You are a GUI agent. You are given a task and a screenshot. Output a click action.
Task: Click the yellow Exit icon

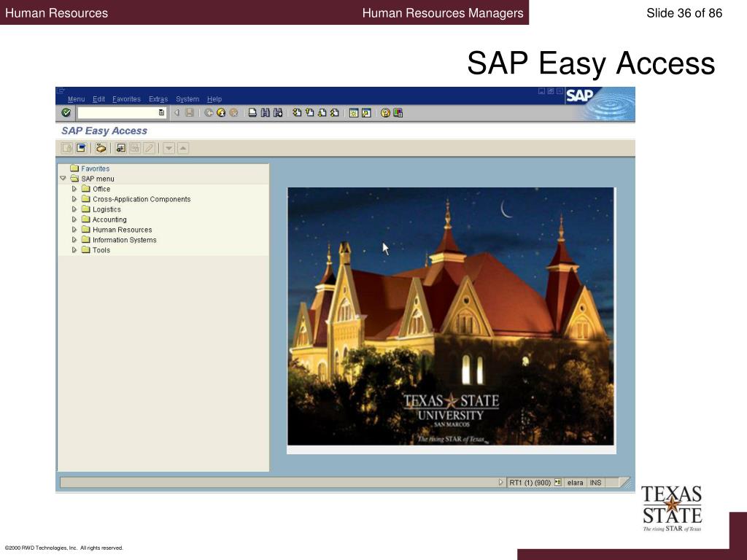[220, 113]
